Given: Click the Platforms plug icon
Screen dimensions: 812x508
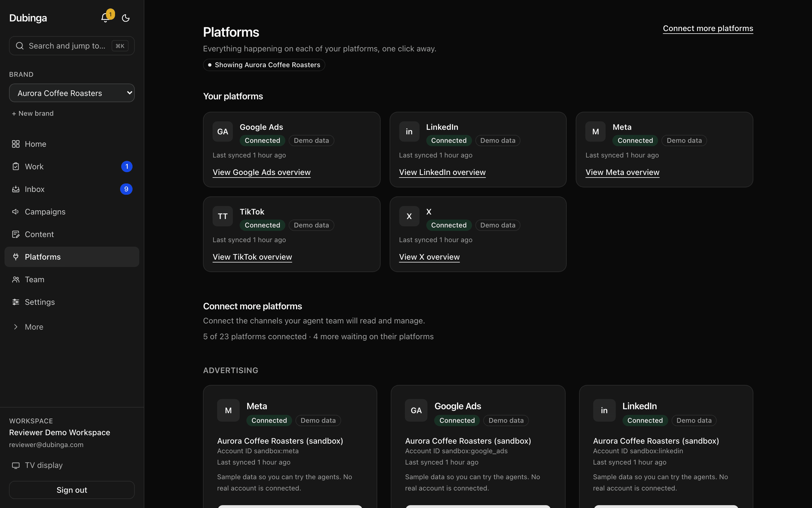Looking at the screenshot, I should point(16,257).
